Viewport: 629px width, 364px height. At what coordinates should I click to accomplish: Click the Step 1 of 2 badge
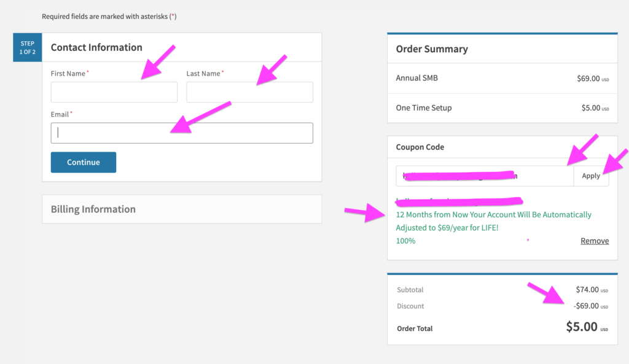(27, 47)
